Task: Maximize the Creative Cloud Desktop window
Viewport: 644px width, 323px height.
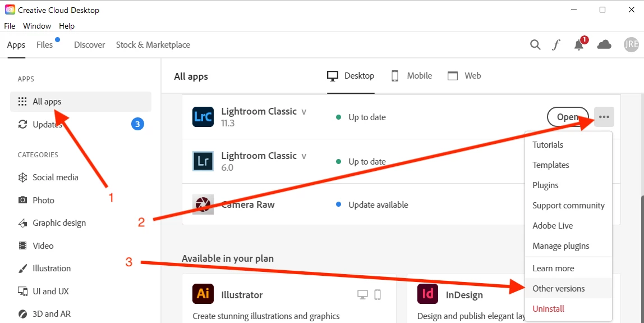Action: coord(602,10)
